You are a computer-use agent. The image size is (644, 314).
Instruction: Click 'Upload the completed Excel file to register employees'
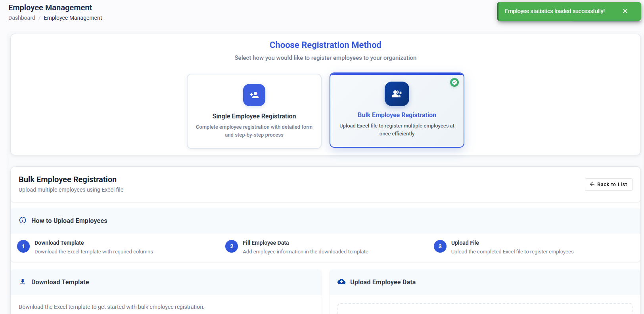[512, 252]
